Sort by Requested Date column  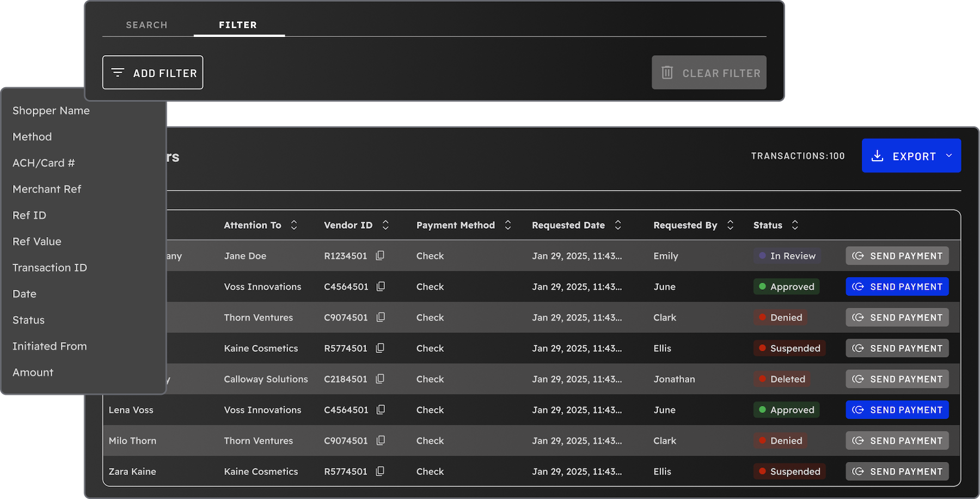618,225
